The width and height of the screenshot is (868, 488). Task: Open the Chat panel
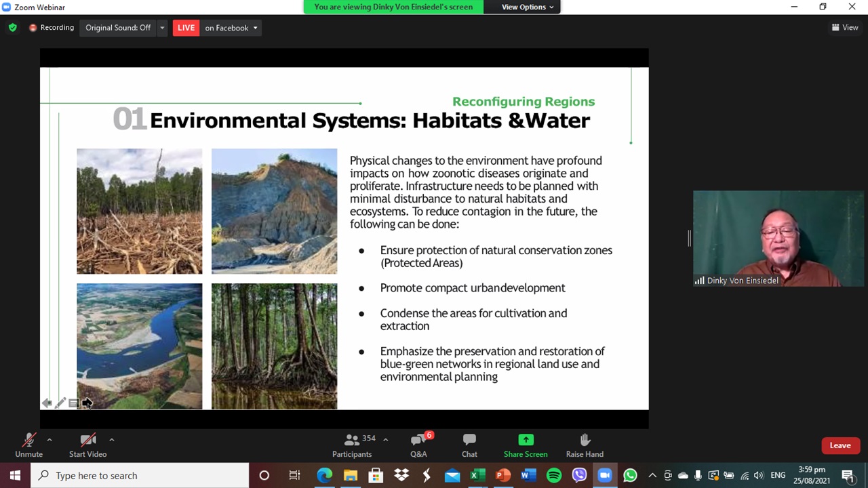tap(469, 445)
